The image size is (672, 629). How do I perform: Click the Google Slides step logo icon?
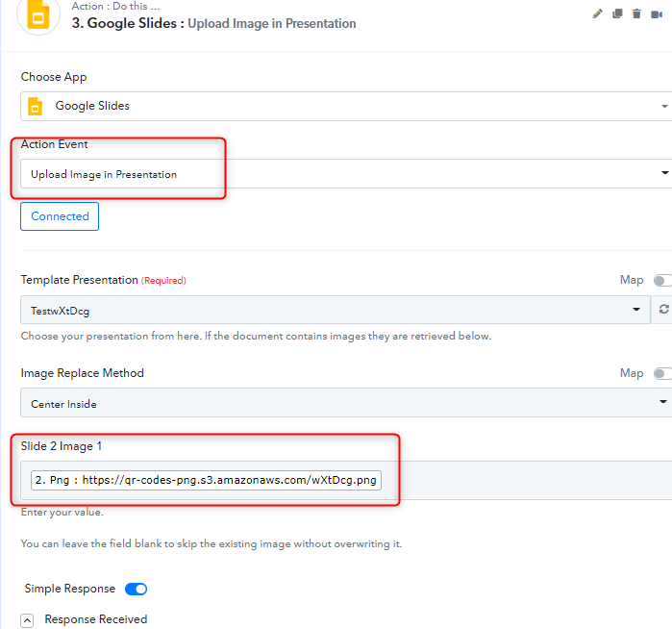tap(38, 14)
